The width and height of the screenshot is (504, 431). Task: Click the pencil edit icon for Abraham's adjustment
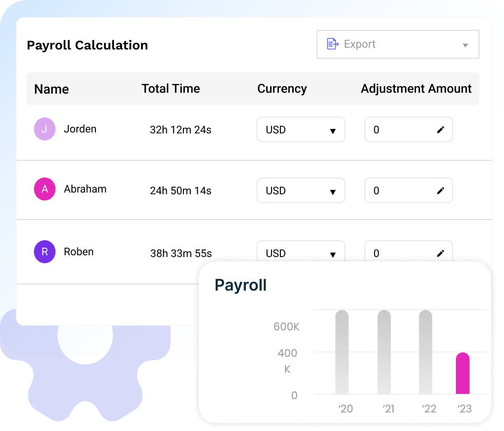(x=440, y=190)
